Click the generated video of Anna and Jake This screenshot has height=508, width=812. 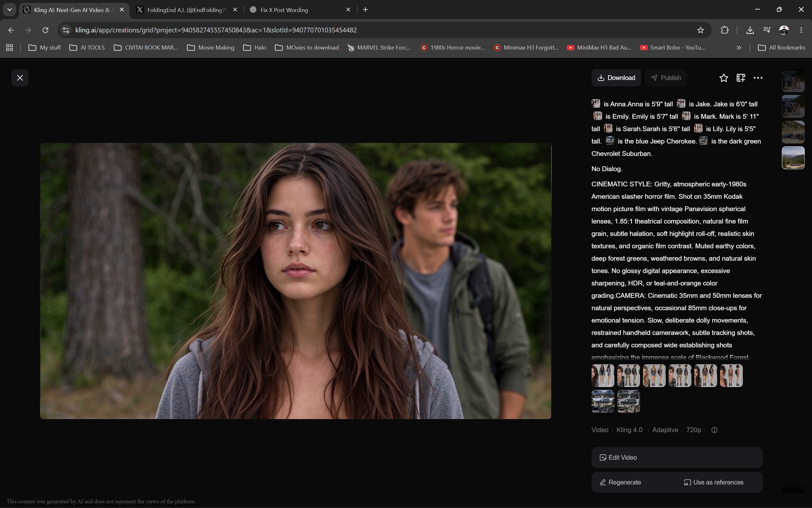[296, 281]
